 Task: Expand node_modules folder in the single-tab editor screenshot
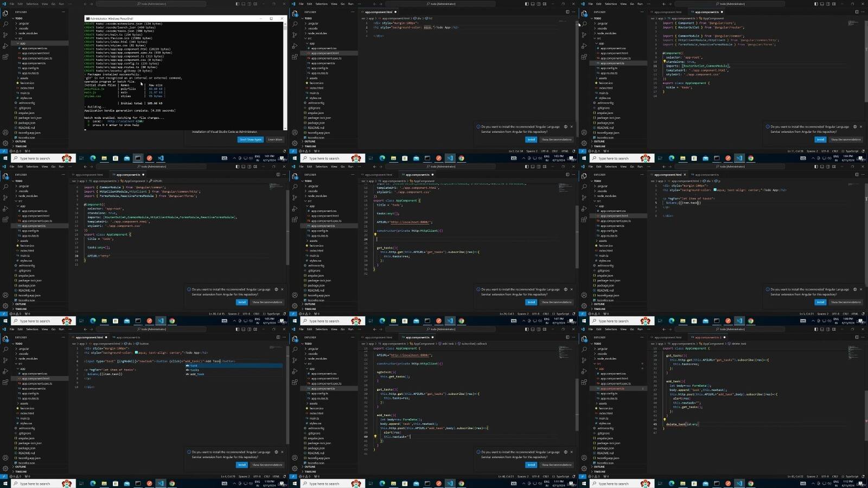click(x=317, y=33)
